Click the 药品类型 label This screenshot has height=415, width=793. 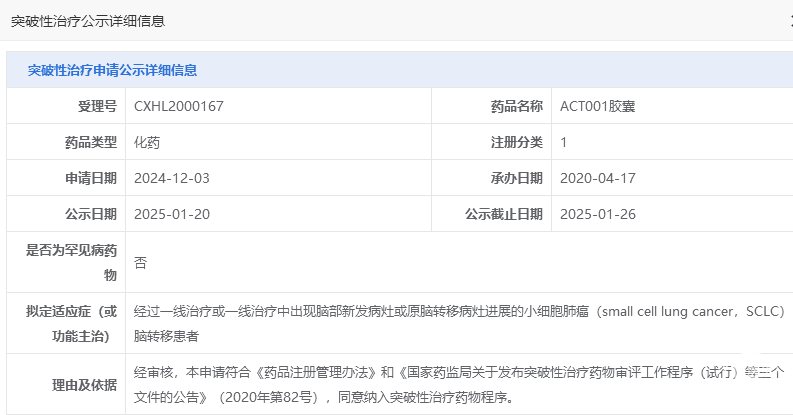tap(91, 143)
